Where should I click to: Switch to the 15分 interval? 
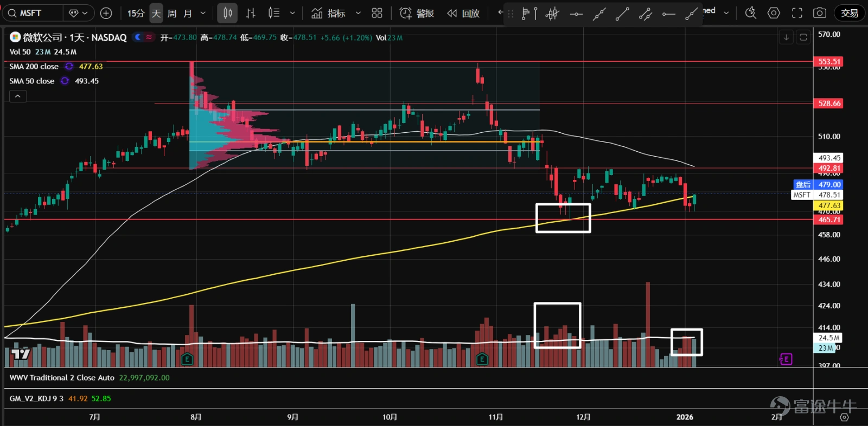tap(136, 13)
